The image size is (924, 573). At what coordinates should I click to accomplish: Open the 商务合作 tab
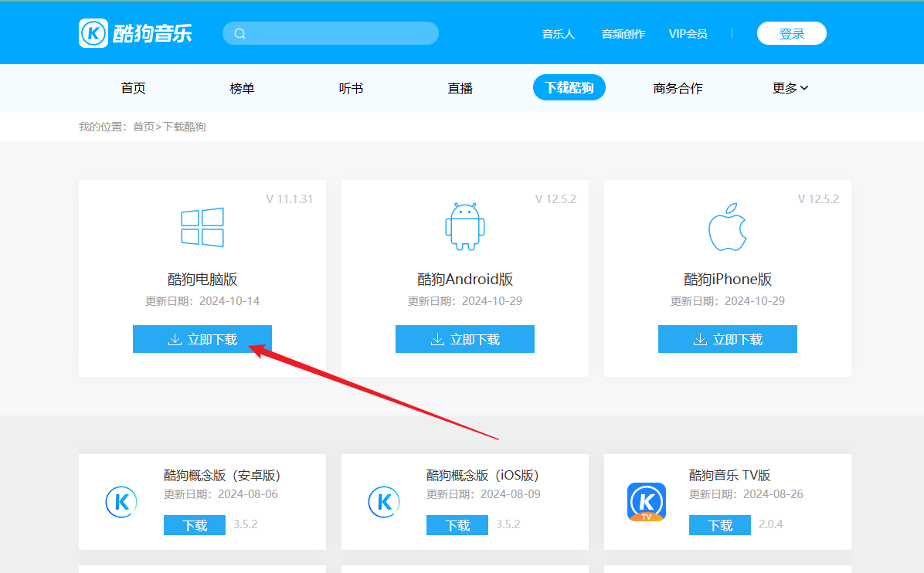678,88
